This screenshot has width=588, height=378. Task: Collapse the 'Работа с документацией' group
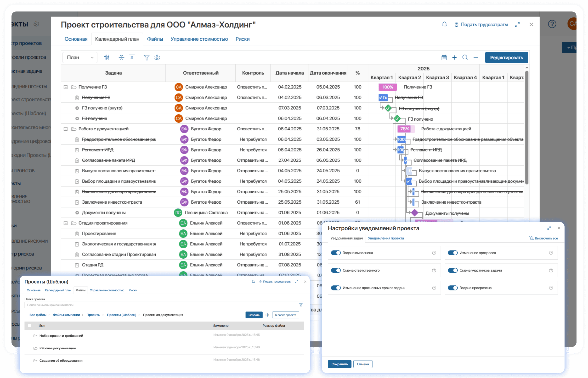(66, 129)
